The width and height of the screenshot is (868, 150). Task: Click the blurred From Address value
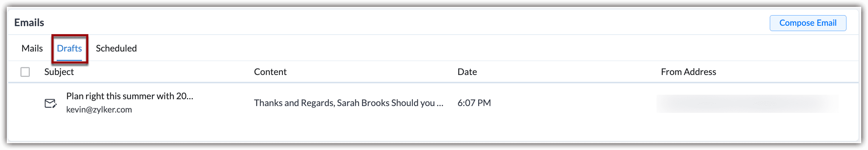click(x=747, y=103)
